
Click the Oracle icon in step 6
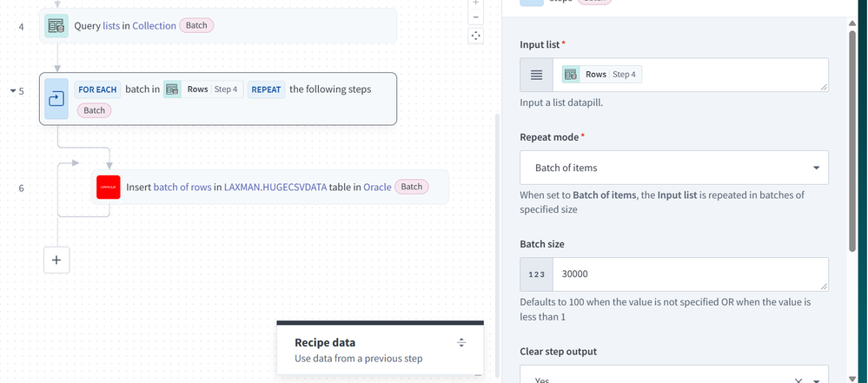click(108, 187)
